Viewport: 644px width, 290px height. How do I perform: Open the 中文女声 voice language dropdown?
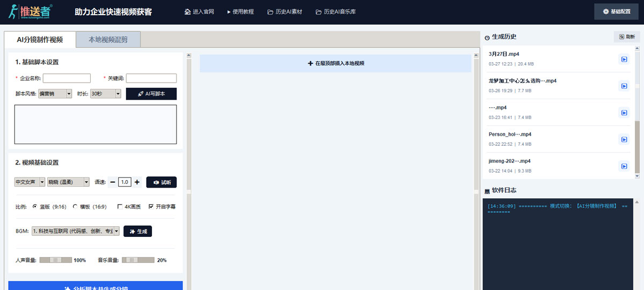click(30, 182)
